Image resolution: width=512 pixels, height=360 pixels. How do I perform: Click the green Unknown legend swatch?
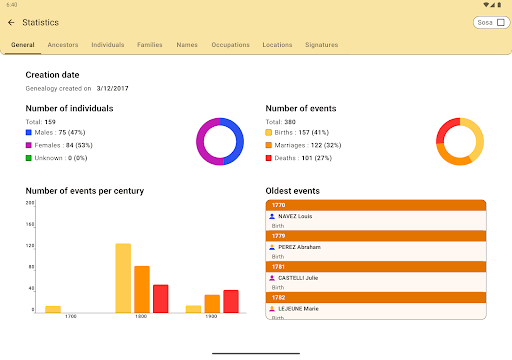[x=29, y=158]
